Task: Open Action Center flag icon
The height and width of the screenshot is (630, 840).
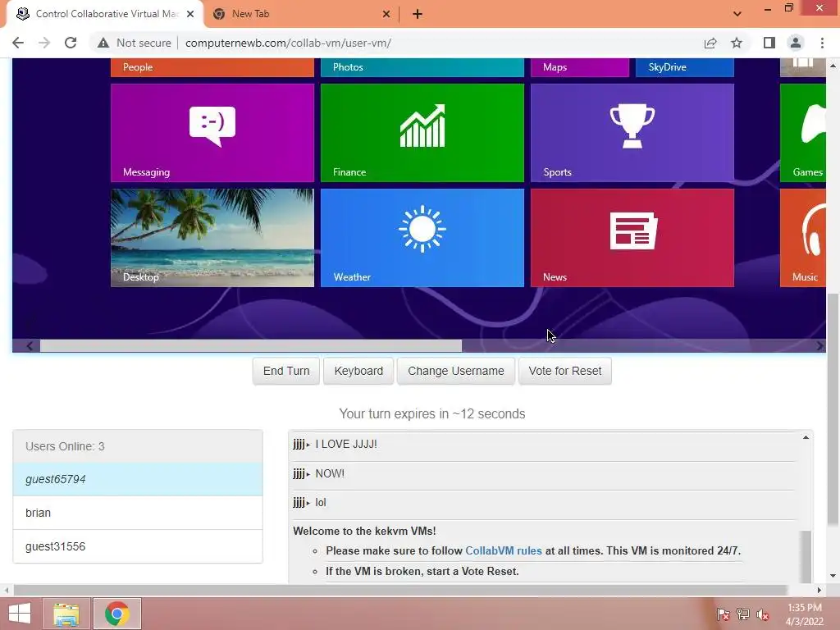Action: (x=724, y=614)
